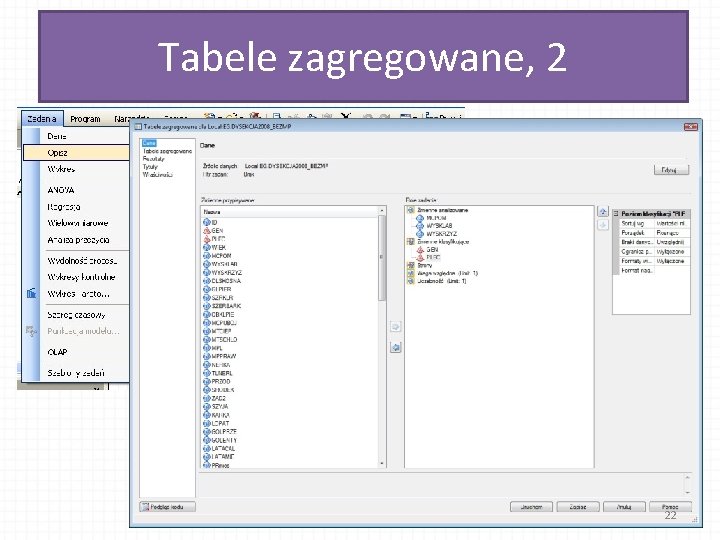Viewport: 720px width, 540px height.
Task: Click the move down arrow beside task roles
Action: (603, 225)
